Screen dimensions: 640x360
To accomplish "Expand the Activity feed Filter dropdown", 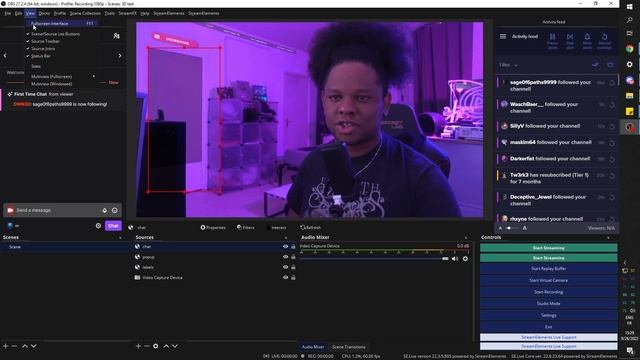I will (x=508, y=65).
